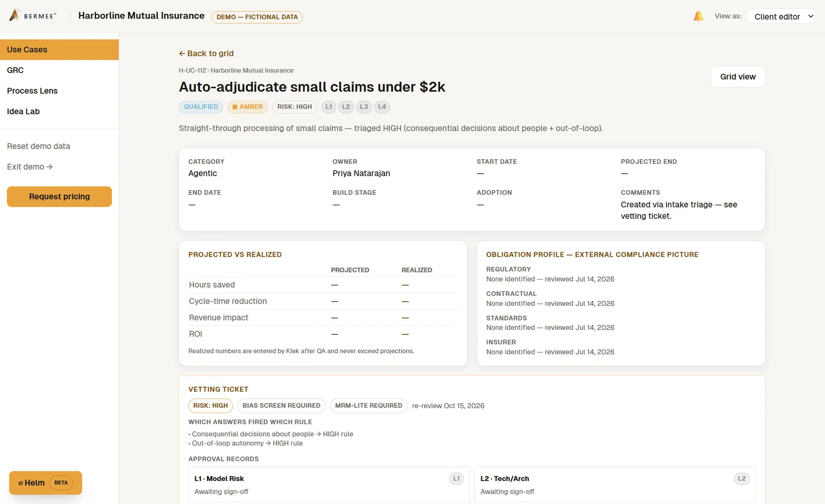Click the L4 level chip
Screen dimensions: 825x504
[382, 107]
